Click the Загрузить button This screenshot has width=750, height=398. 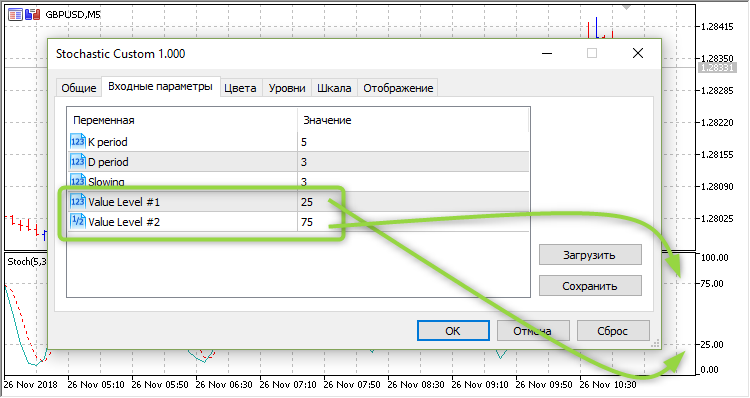click(x=590, y=255)
